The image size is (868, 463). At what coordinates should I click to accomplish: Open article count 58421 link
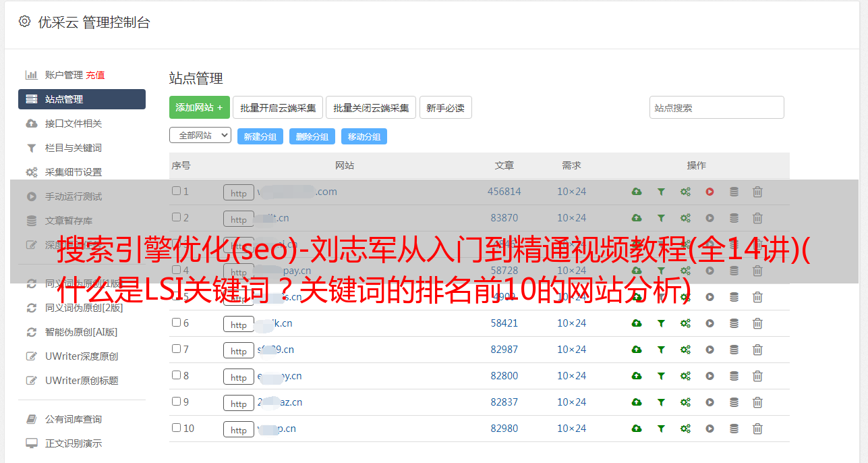tap(504, 323)
